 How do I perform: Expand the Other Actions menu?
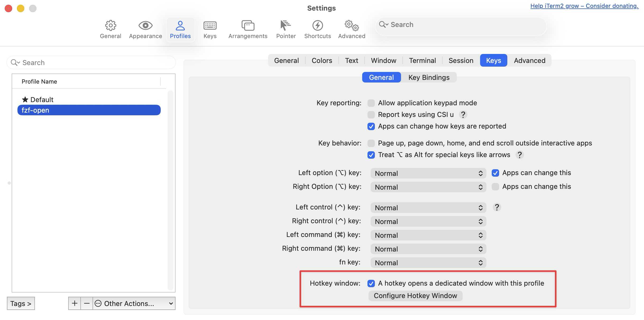(134, 303)
